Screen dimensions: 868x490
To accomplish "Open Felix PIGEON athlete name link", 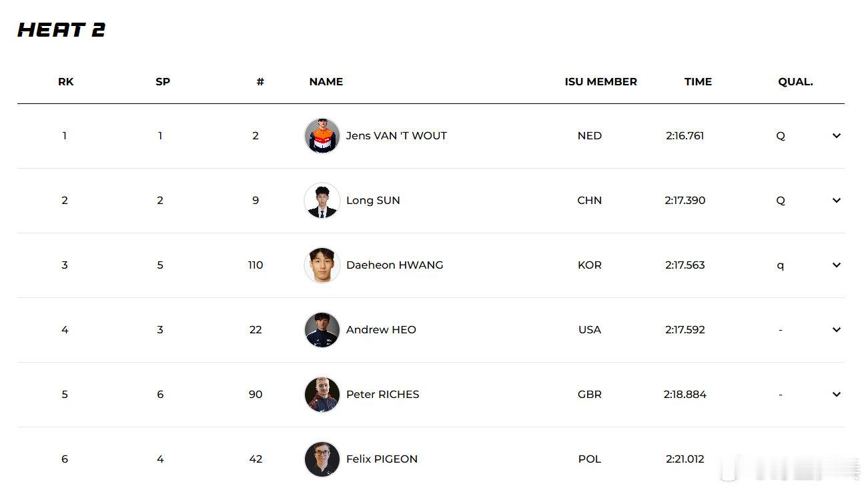I will [x=382, y=459].
